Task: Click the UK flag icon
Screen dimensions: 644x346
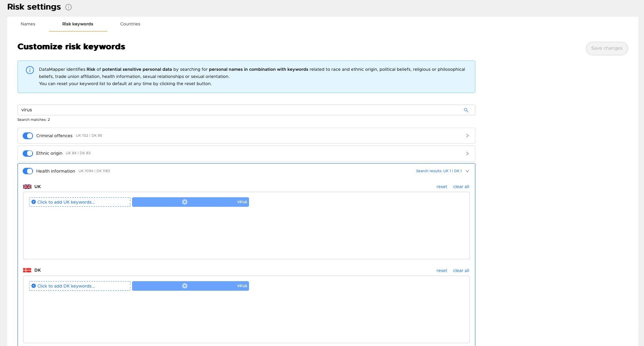Action: coord(27,187)
